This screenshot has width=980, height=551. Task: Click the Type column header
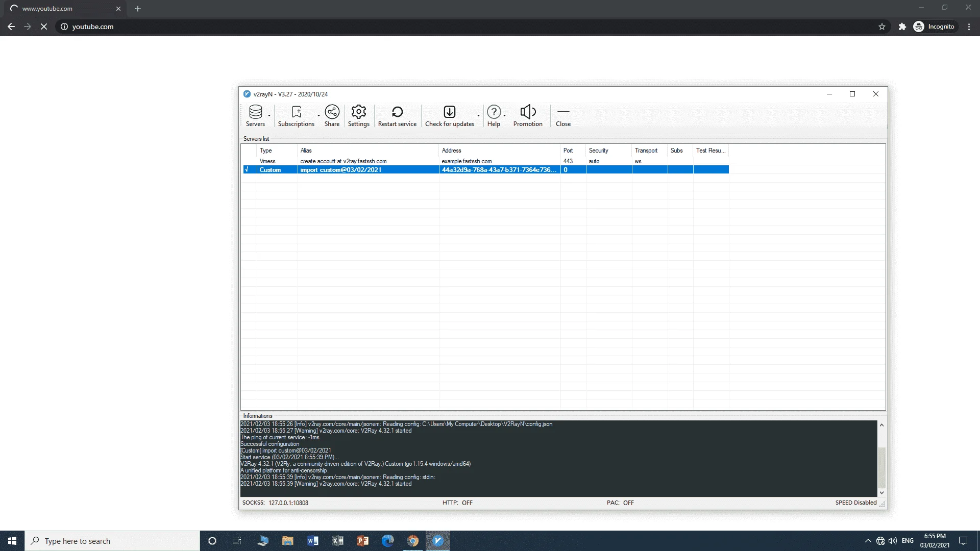[277, 151]
